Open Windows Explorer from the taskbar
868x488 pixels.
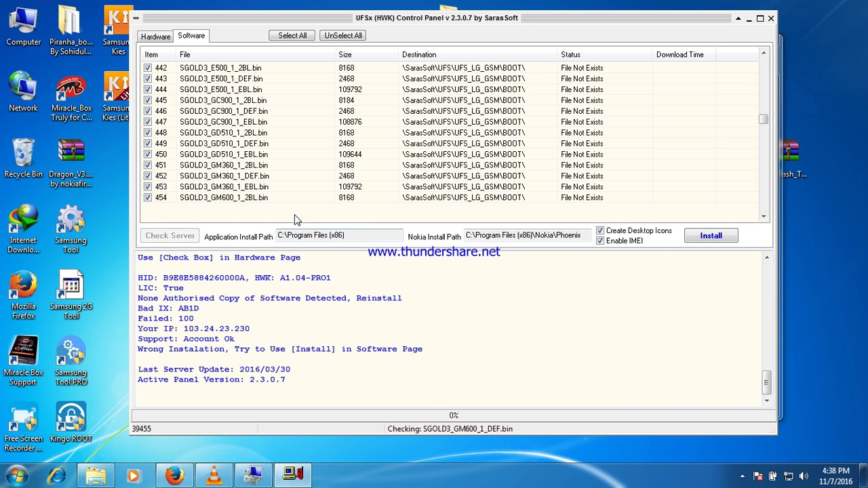96,475
